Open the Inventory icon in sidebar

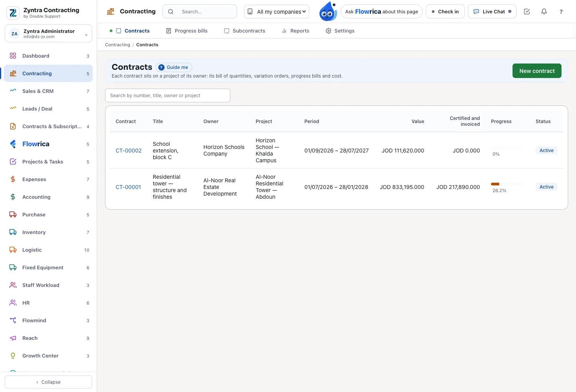pos(13,232)
